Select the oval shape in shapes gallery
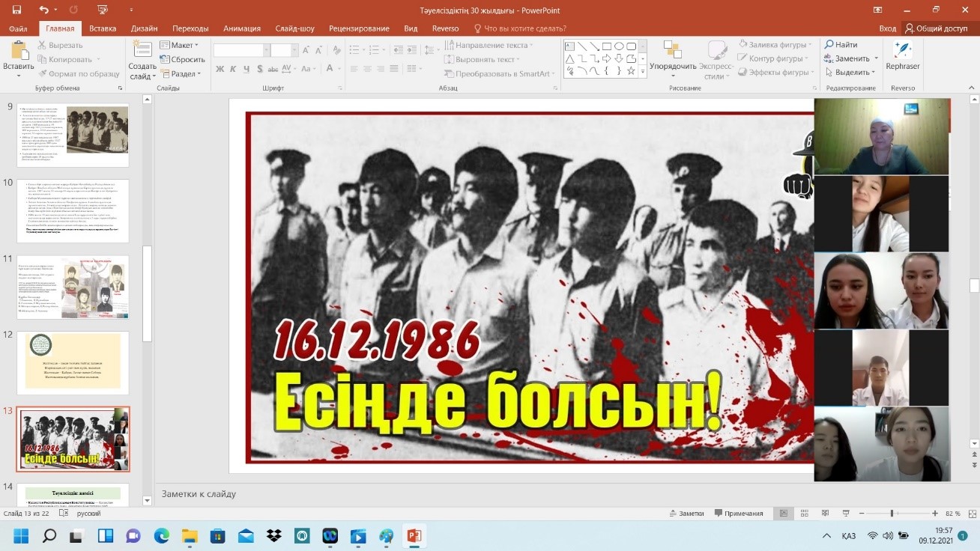This screenshot has height=551, width=980. pos(619,46)
